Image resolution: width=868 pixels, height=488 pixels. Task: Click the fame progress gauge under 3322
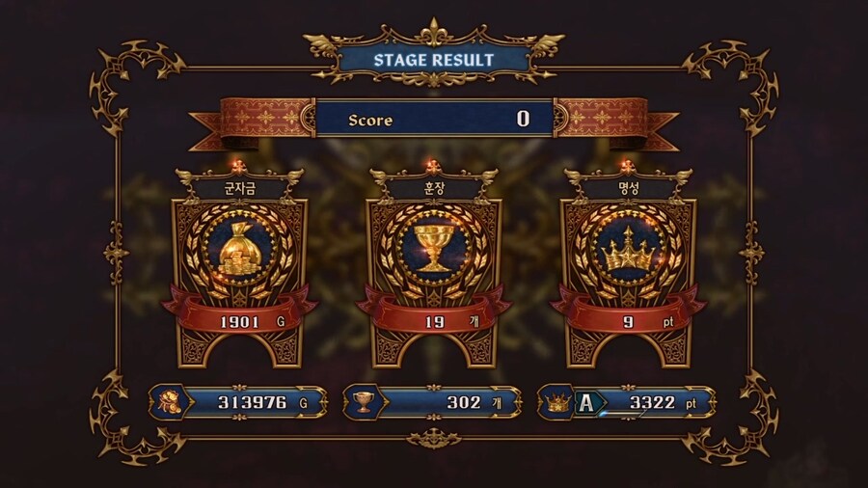pyautogui.click(x=622, y=414)
